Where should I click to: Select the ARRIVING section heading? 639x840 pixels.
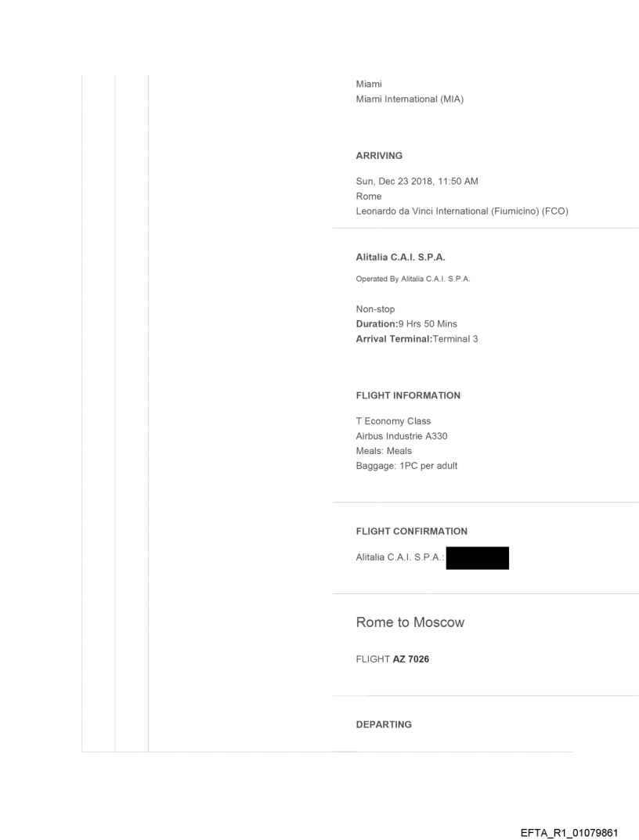pos(379,156)
